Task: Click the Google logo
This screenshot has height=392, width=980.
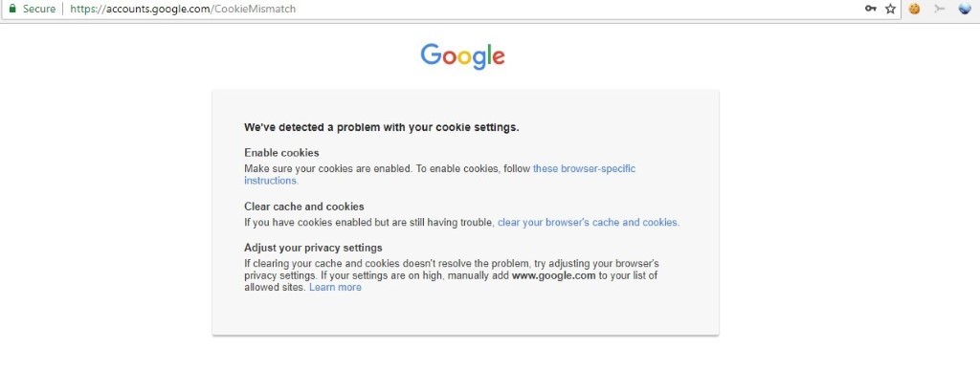Action: pos(462,56)
